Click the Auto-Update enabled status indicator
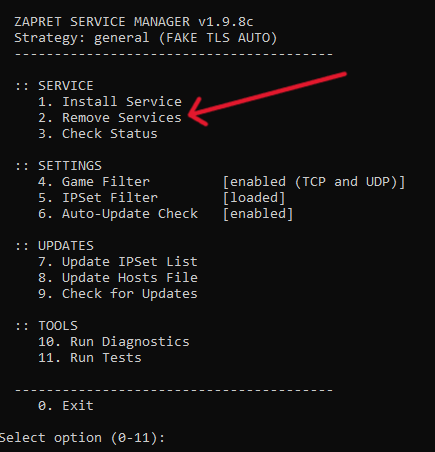The image size is (435, 452). pos(258,213)
